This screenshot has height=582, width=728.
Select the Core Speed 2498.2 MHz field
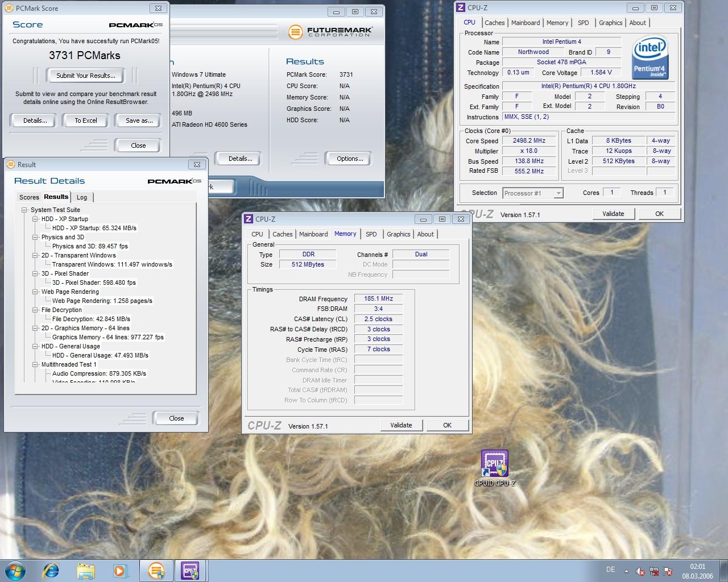[529, 140]
